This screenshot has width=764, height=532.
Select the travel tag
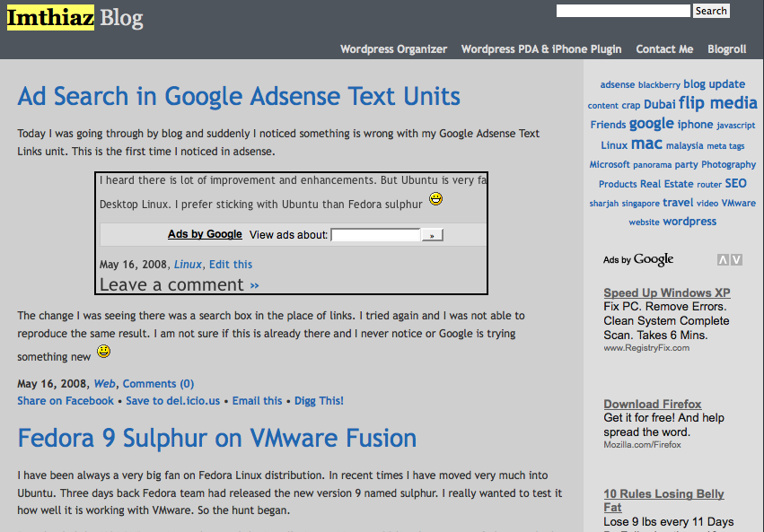click(x=678, y=203)
